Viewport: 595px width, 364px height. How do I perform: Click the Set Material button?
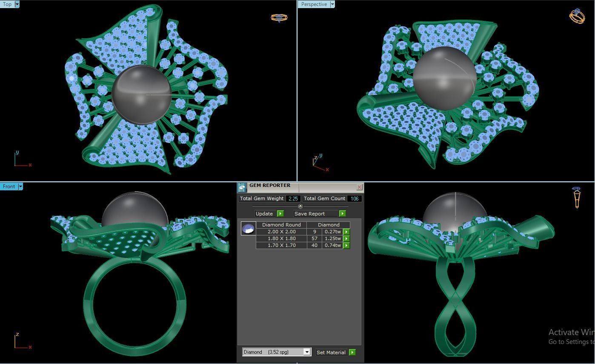pos(332,353)
